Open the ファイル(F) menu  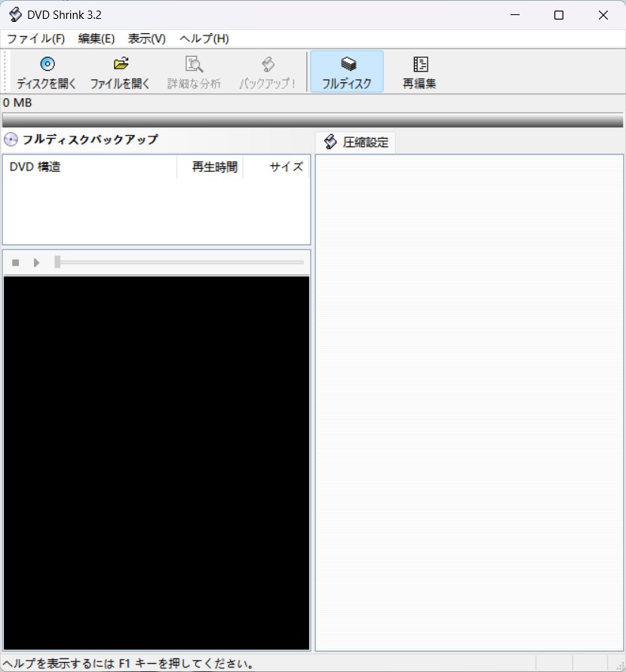pyautogui.click(x=36, y=39)
